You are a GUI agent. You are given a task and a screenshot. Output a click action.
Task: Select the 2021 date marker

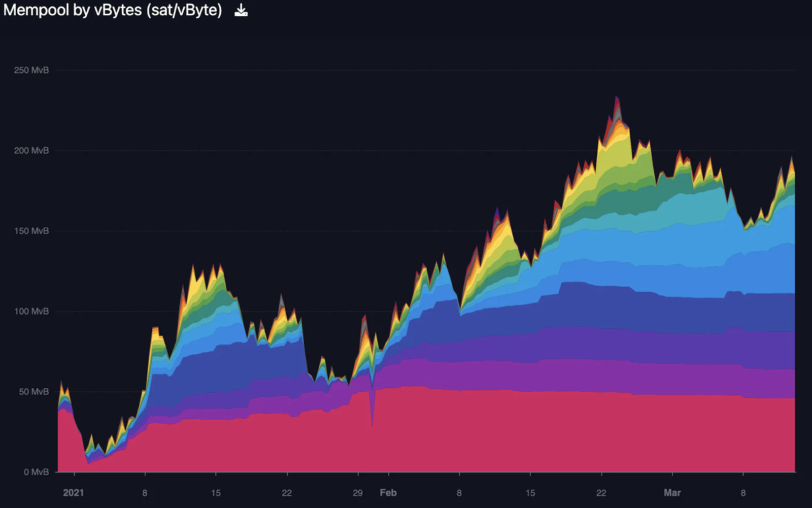tap(74, 493)
